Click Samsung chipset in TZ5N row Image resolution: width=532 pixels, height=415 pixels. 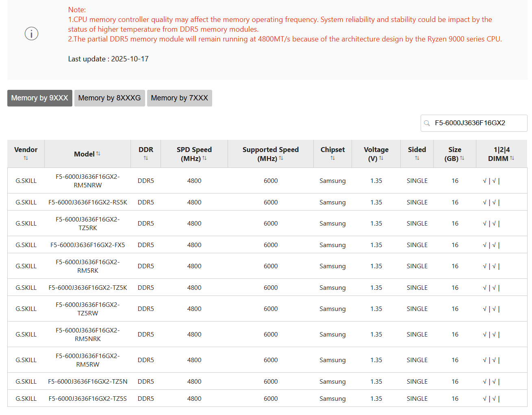point(332,382)
